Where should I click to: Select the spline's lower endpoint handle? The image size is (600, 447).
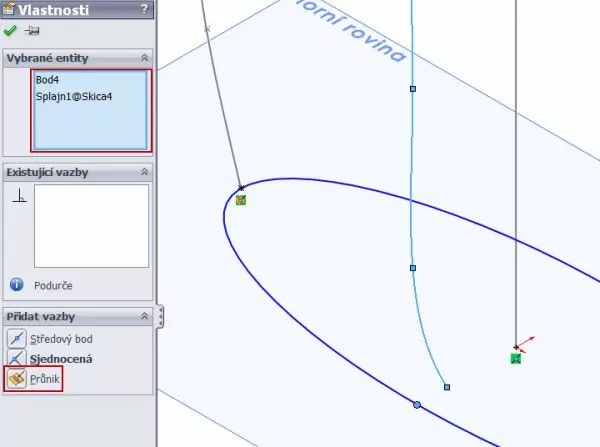446,387
